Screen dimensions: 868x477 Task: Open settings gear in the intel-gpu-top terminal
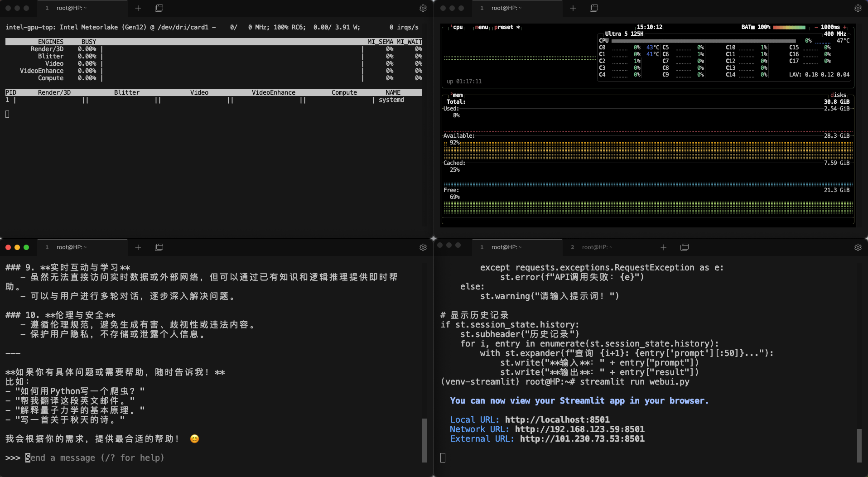(423, 8)
